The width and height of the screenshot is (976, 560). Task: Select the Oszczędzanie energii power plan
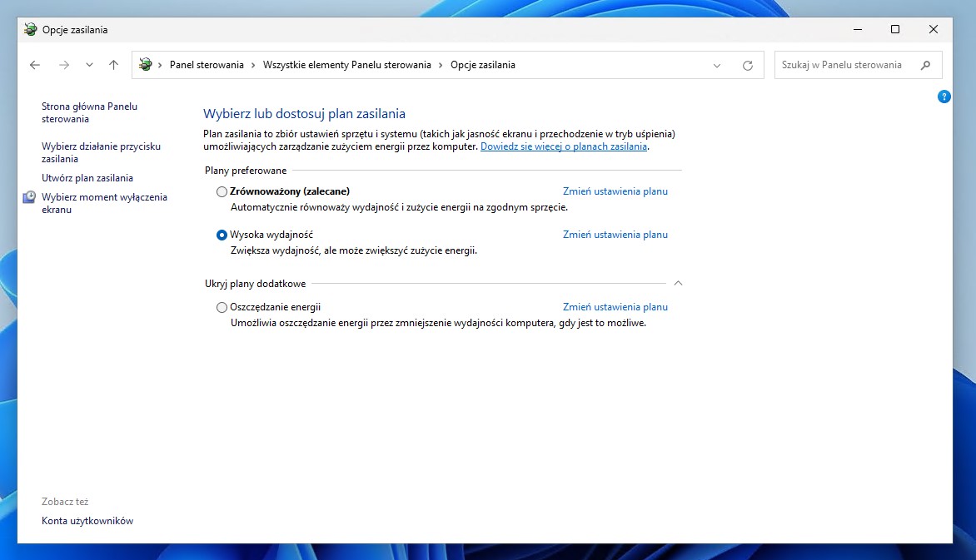(222, 307)
